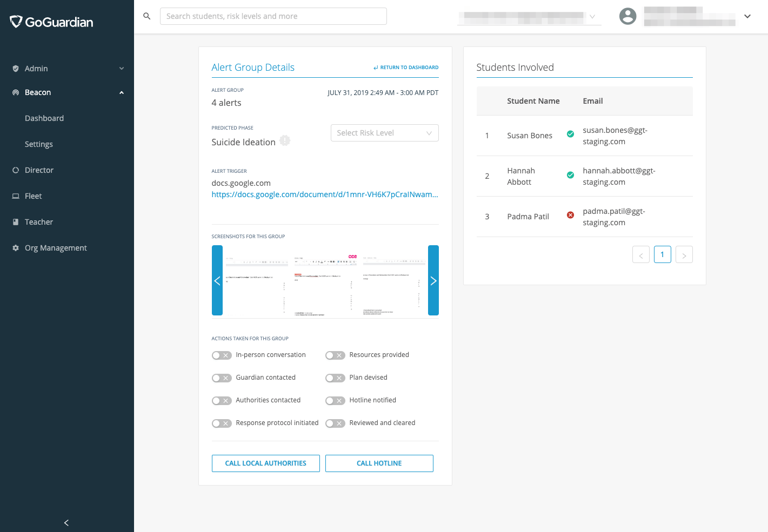The width and height of the screenshot is (768, 532).
Task: Click the Beacon signal icon
Action: 16,92
